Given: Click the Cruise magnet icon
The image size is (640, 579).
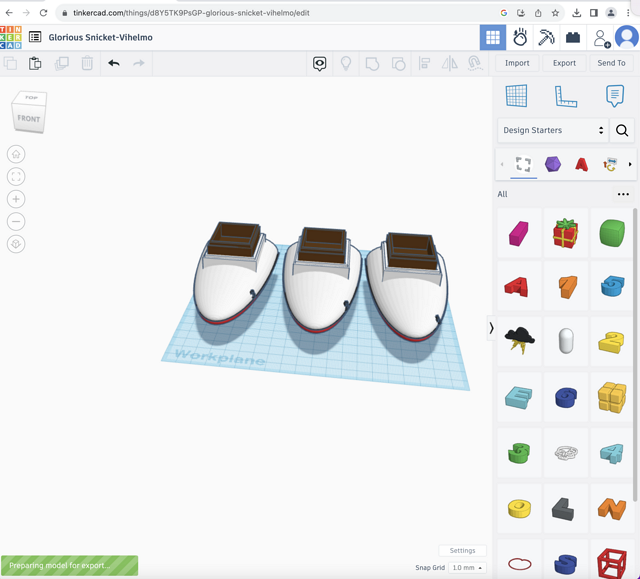Looking at the screenshot, I should (x=475, y=63).
